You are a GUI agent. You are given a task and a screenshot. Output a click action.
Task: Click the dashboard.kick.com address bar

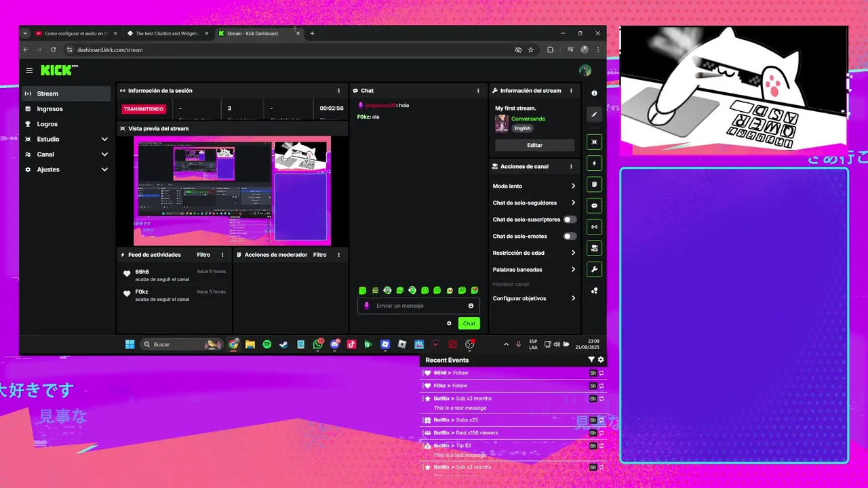292,49
